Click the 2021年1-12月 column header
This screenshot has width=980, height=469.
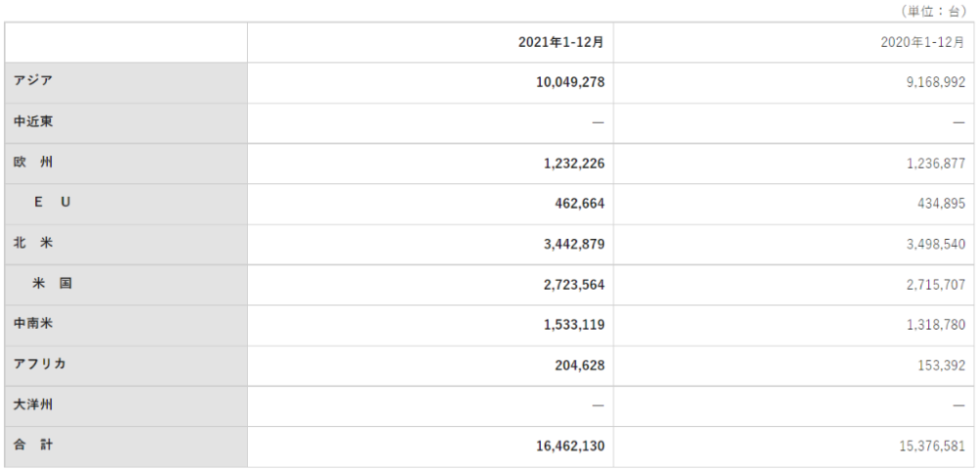coord(562,42)
